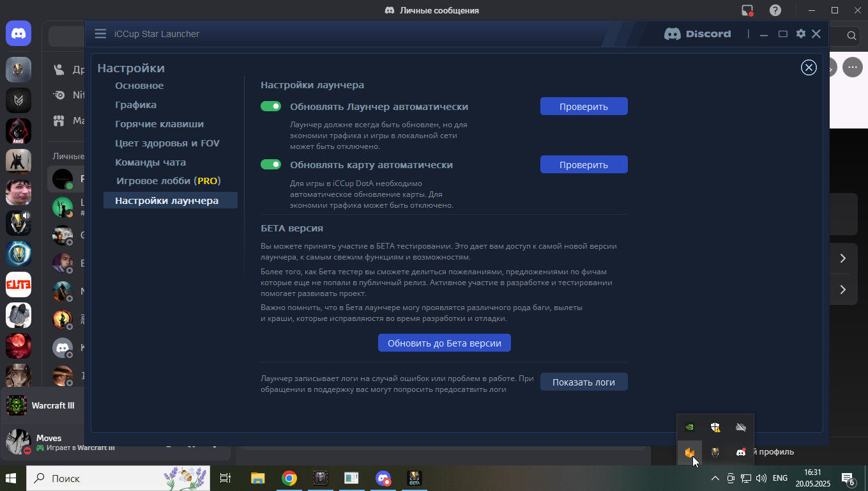Click OneDrive cloud tray icon
Viewport: 868px width, 491px height.
[x=741, y=426]
